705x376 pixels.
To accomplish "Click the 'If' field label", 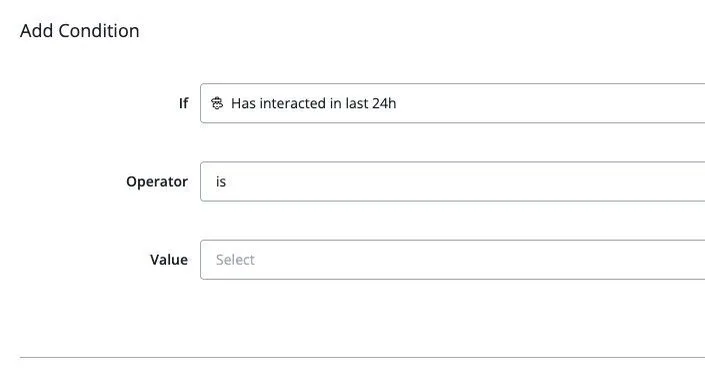I will coord(183,103).
